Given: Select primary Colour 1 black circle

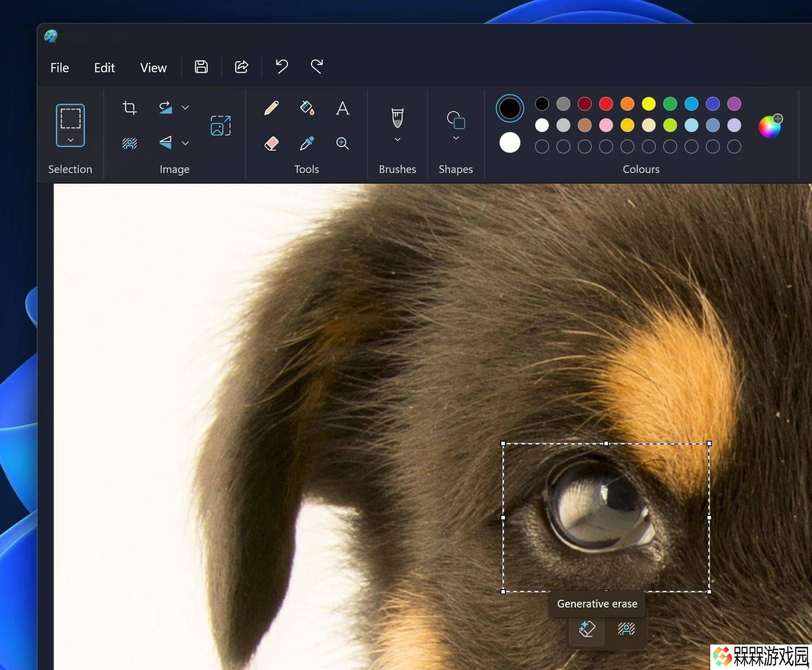Looking at the screenshot, I should click(510, 108).
